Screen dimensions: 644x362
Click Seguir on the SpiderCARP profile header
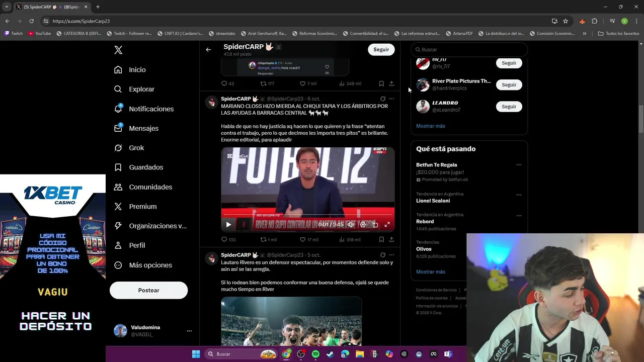pos(381,49)
